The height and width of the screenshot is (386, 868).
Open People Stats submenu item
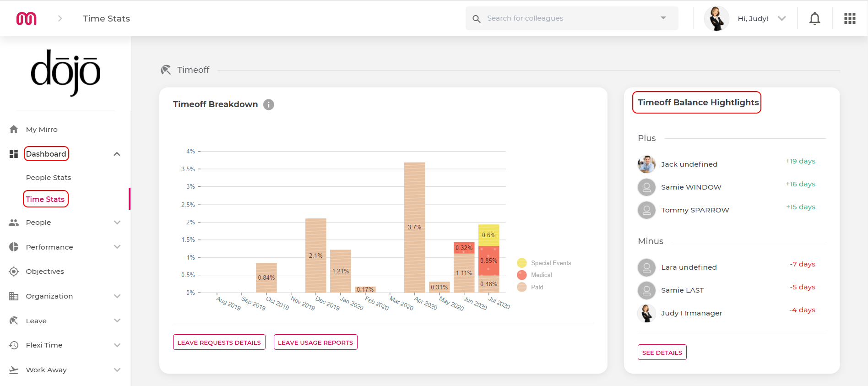click(x=49, y=178)
